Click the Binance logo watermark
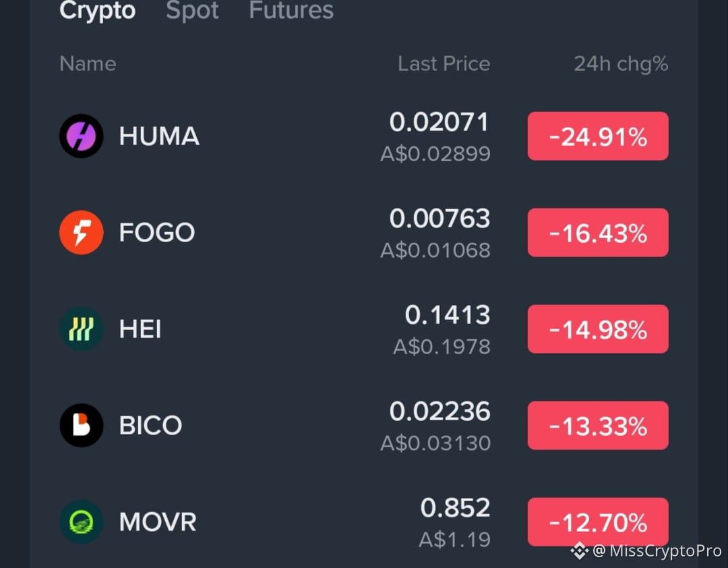The image size is (728, 568). 580,551
